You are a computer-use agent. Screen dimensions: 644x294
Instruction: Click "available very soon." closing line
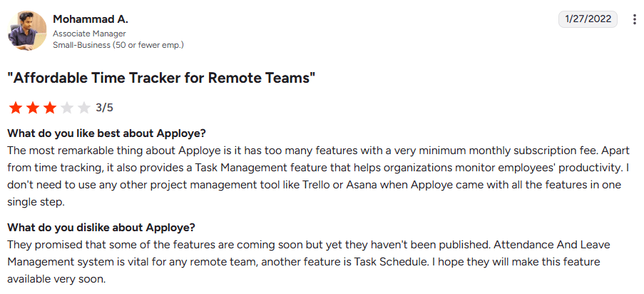[56, 279]
